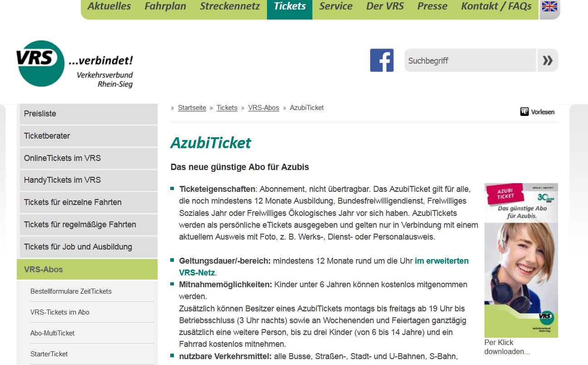Go to Startseite breadcrumb link
Viewport: 588px width, 365px height.
click(192, 108)
